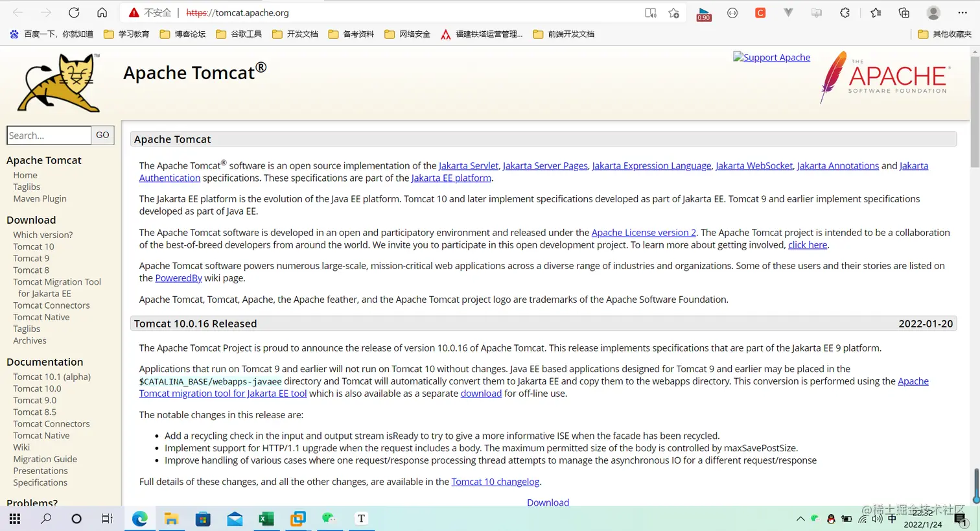Open the 网络安全 bookmarks folder

(x=408, y=34)
